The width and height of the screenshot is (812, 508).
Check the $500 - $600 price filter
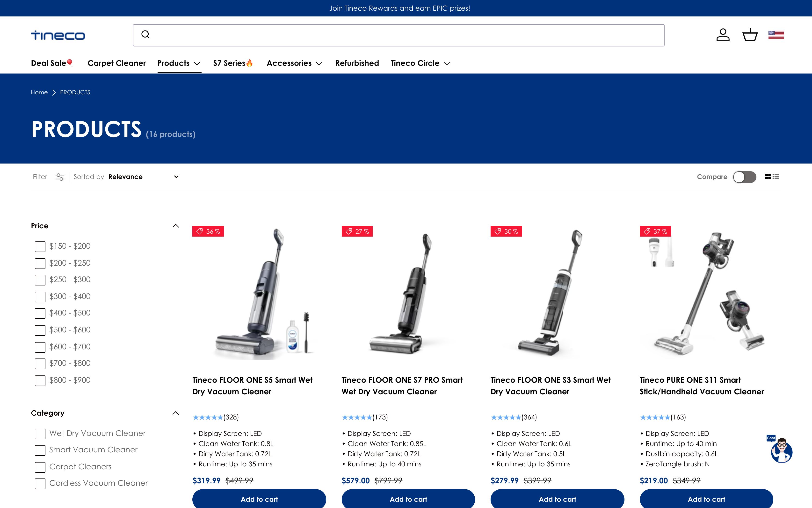(40, 330)
